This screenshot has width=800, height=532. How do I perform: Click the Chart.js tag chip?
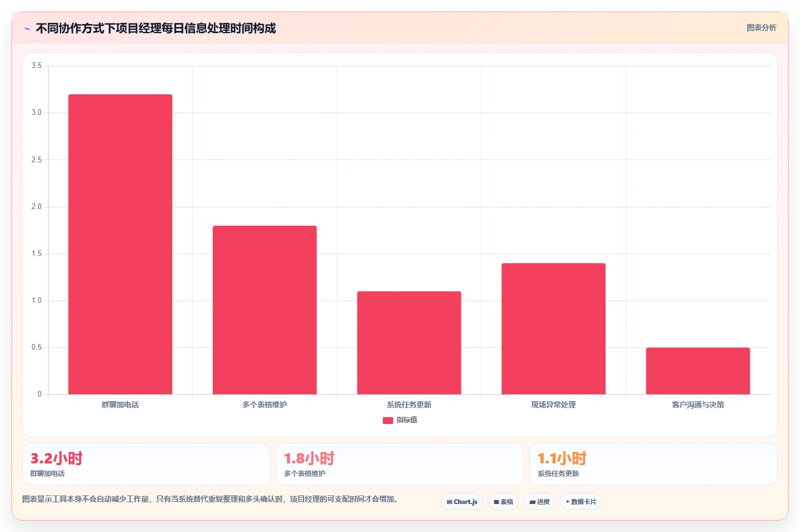tap(462, 502)
